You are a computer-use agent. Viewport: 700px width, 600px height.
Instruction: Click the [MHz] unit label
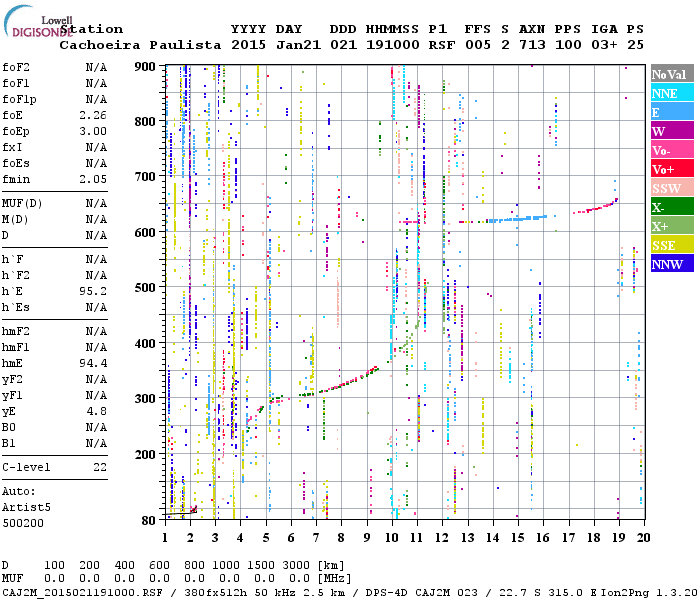tap(334, 579)
